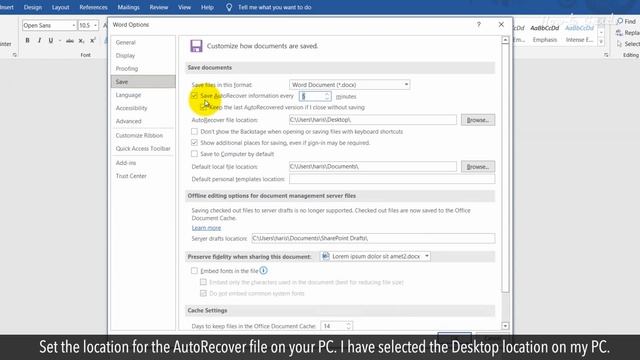Screen dimensions: 640x360
Task: Open Quick Access Toolbar category
Action: click(x=143, y=149)
